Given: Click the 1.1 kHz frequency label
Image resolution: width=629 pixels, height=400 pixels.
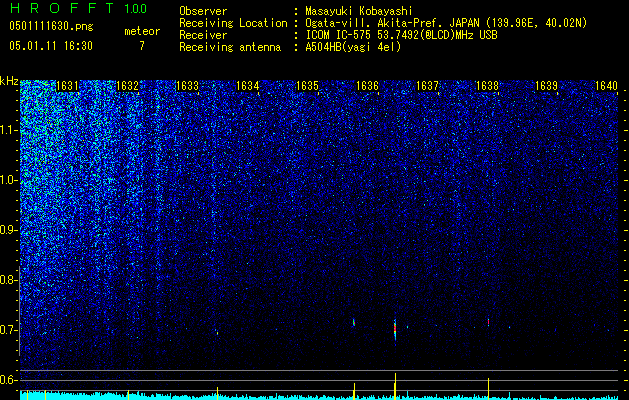Looking at the screenshot, I should pos(8,130).
